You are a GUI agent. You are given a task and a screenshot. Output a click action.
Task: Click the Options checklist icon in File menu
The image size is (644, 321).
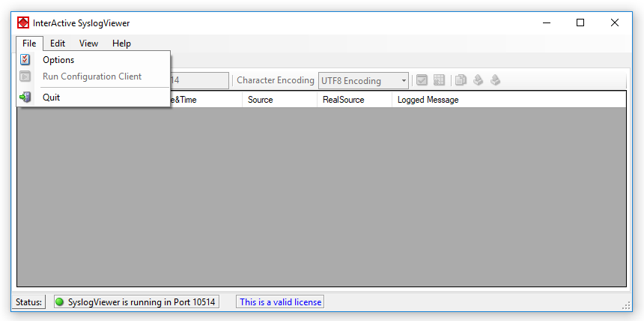point(25,60)
